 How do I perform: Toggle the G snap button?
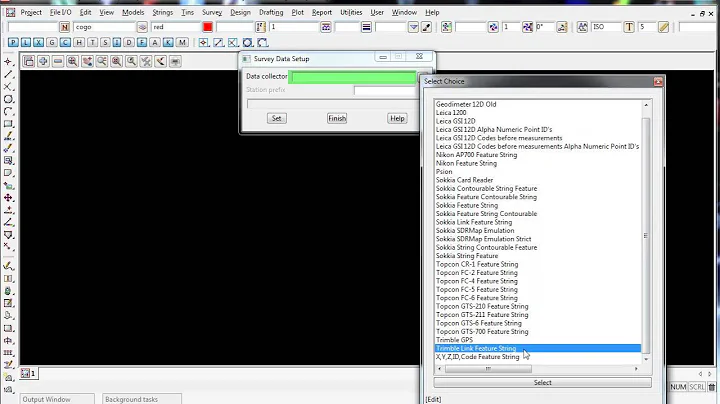(x=52, y=43)
